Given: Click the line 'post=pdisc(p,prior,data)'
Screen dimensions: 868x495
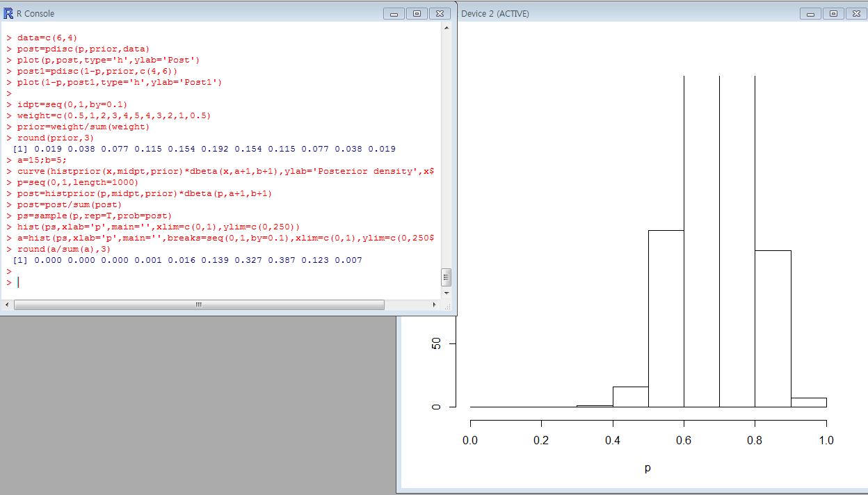Looking at the screenshot, I should pos(83,49).
